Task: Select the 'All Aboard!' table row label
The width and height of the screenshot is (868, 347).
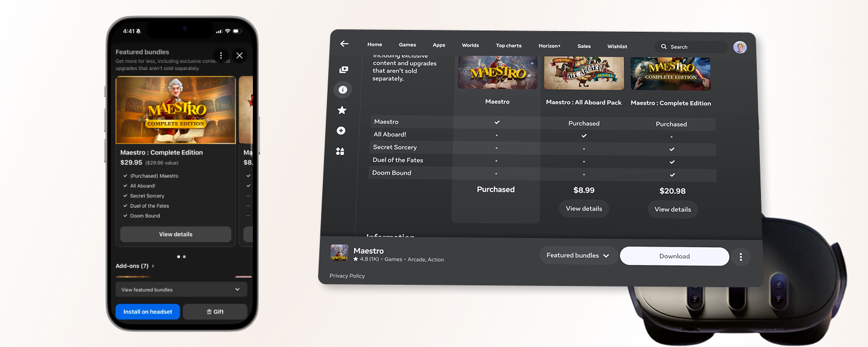Action: pyautogui.click(x=390, y=135)
